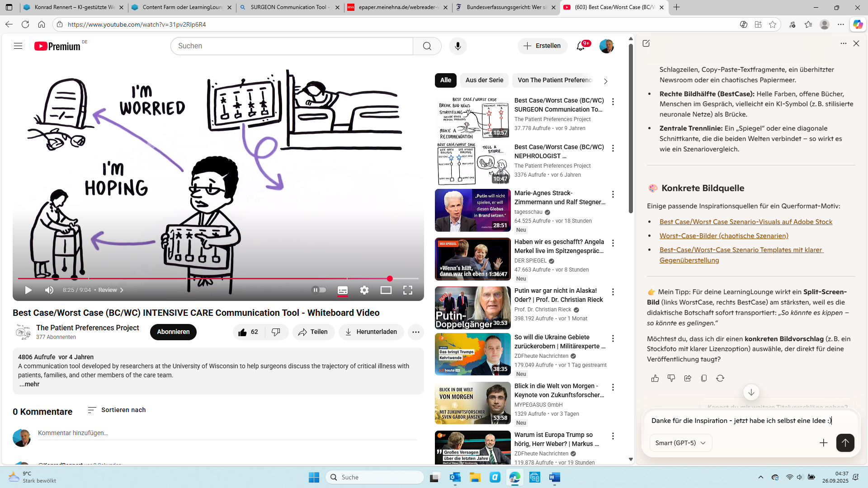The height and width of the screenshot is (488, 868).
Task: Open Smart (GPT-5) model dropdown
Action: coord(680,443)
